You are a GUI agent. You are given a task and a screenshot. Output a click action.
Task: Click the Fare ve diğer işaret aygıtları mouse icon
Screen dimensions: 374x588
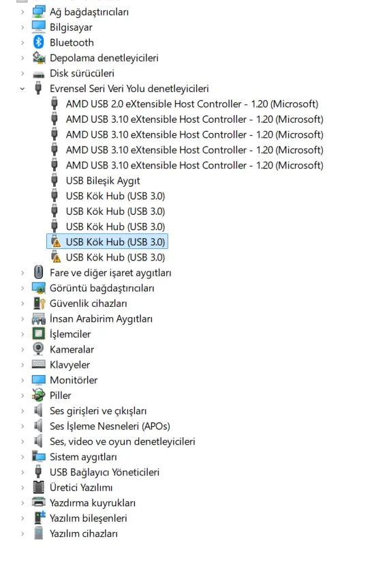click(38, 272)
